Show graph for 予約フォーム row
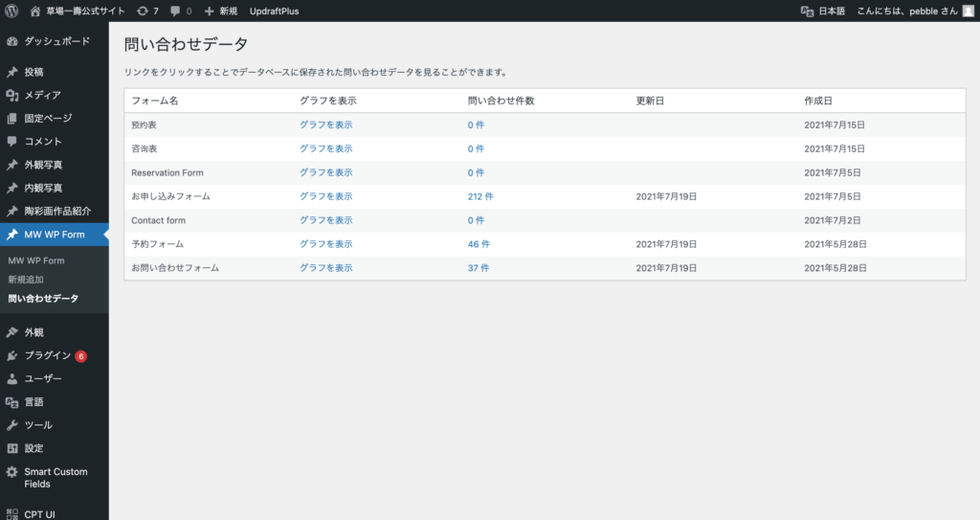Image resolution: width=980 pixels, height=520 pixels. tap(325, 244)
